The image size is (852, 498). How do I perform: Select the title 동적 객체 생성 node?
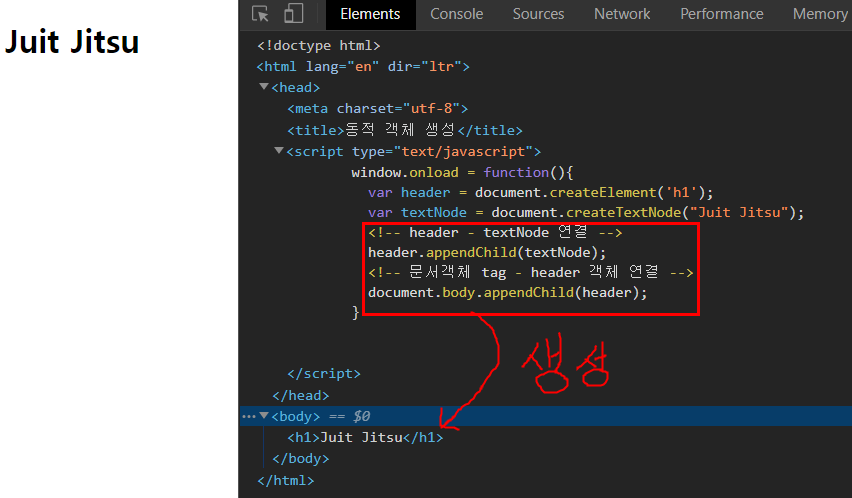coord(405,130)
